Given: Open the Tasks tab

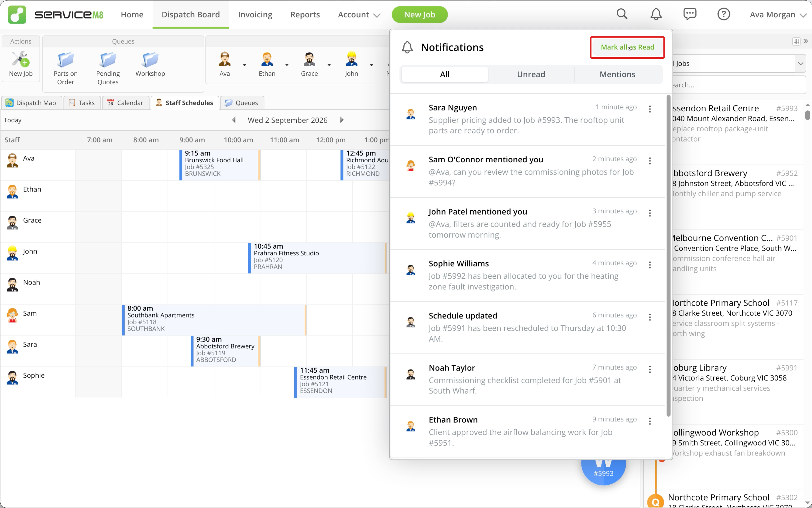Looking at the screenshot, I should pos(82,103).
